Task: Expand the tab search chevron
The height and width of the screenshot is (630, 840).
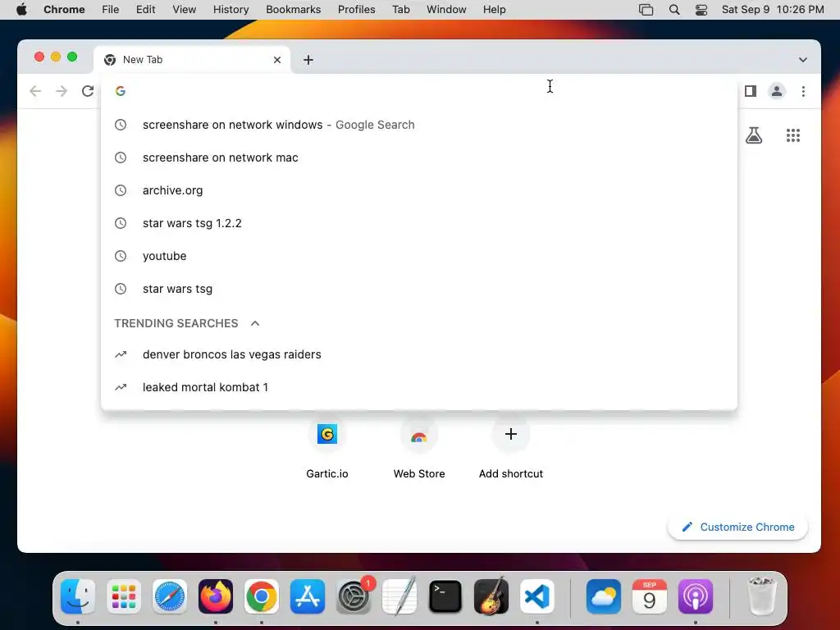Action: pos(802,60)
